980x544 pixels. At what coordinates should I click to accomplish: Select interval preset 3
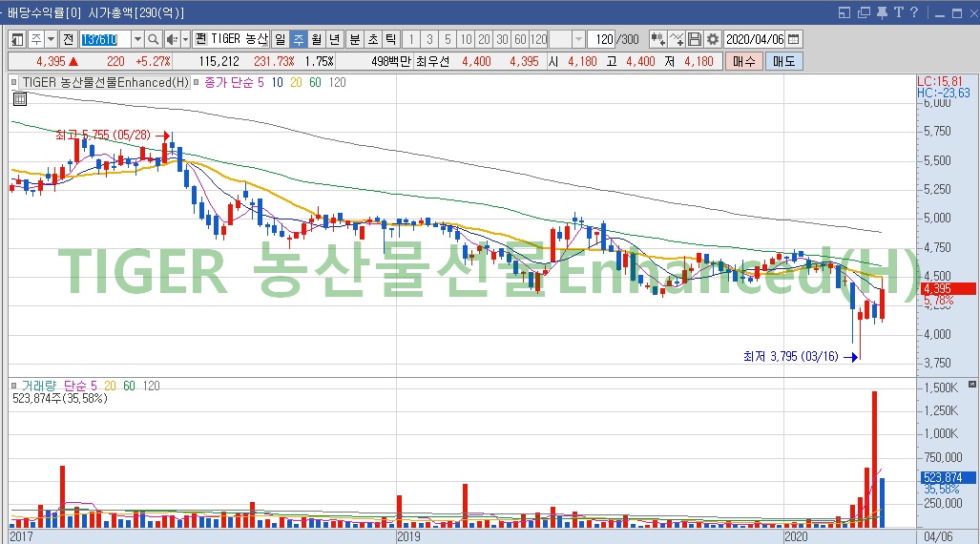429,39
